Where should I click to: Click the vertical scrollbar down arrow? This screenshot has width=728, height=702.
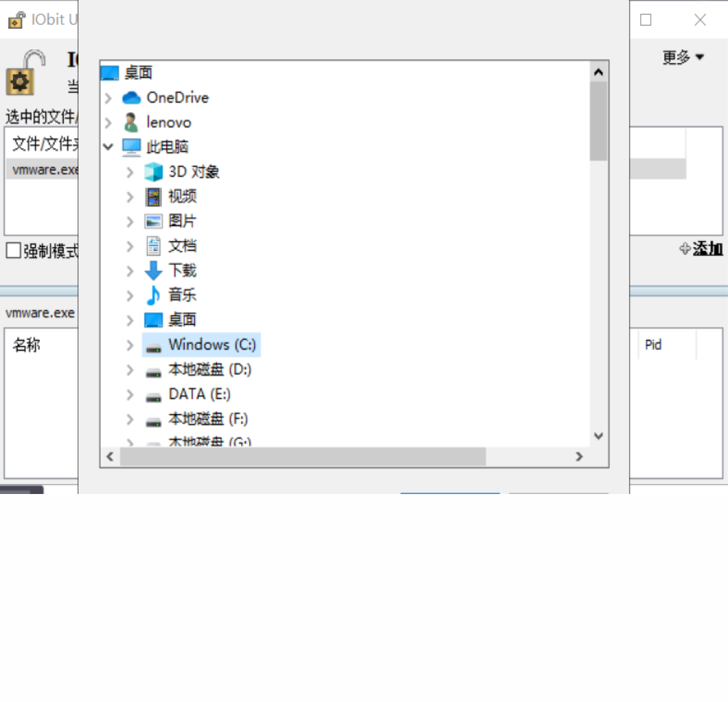[599, 436]
